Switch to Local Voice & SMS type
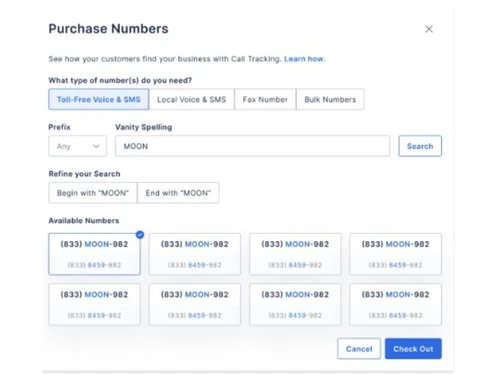Viewport: 500px width, 375px height. (x=192, y=99)
